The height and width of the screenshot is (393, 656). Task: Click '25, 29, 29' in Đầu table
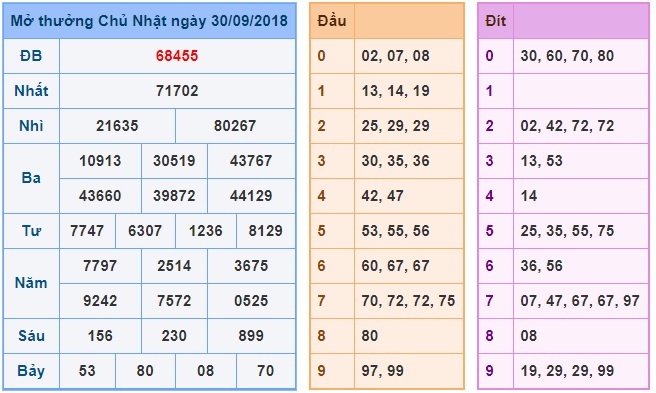coord(395,126)
